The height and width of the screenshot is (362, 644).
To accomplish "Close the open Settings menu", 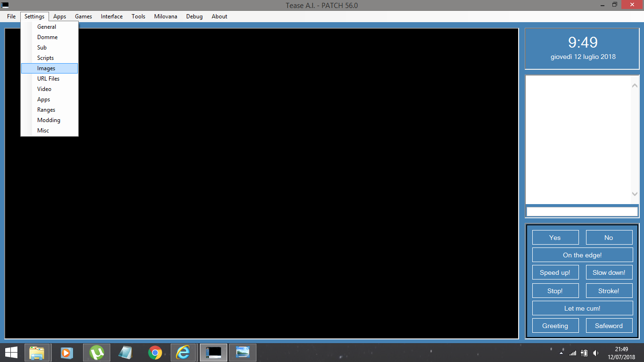I will pos(34,16).
